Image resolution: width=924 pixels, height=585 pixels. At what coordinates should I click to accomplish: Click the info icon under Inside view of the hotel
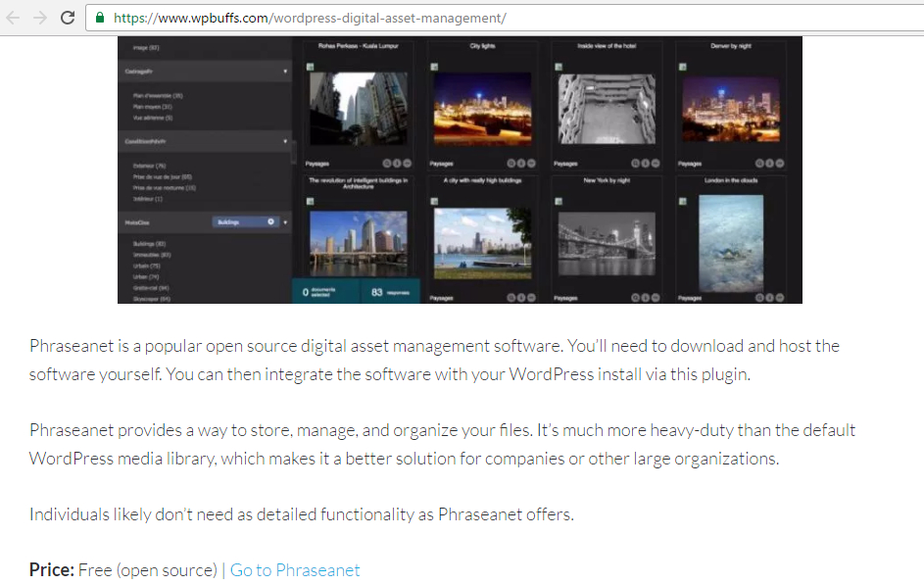(x=645, y=164)
